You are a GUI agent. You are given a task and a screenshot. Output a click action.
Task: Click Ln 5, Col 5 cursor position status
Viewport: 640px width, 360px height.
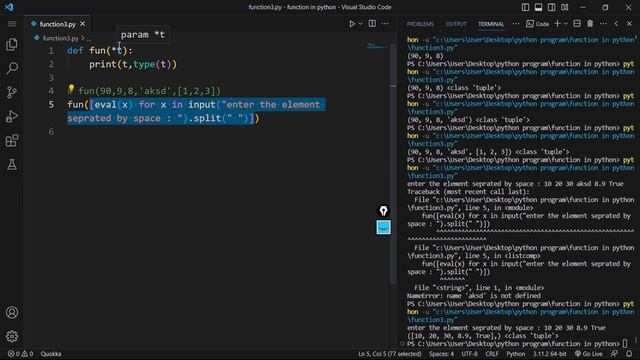[390, 354]
